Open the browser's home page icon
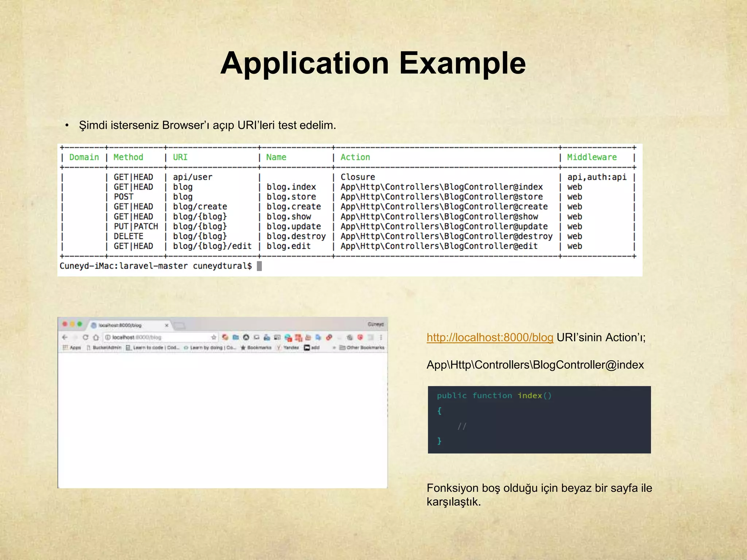The image size is (747, 560). pos(96,337)
